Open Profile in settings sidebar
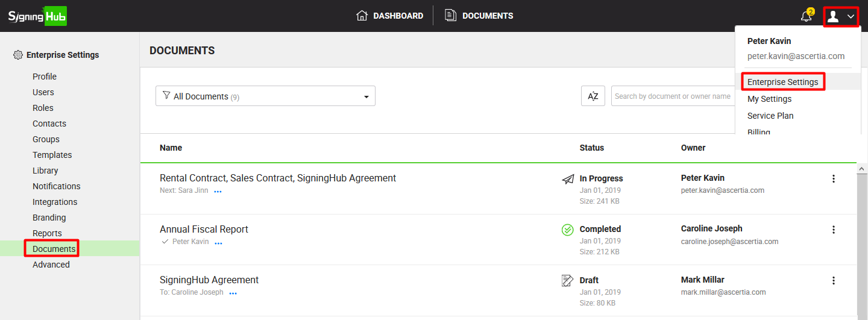Image resolution: width=868 pixels, height=320 pixels. coord(45,77)
